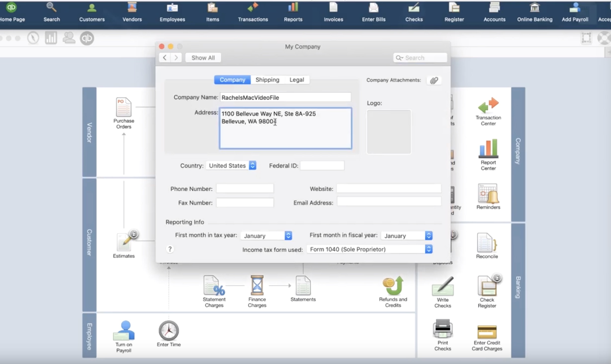This screenshot has height=364, width=611.
Task: Click the Email Address field
Action: point(389,202)
